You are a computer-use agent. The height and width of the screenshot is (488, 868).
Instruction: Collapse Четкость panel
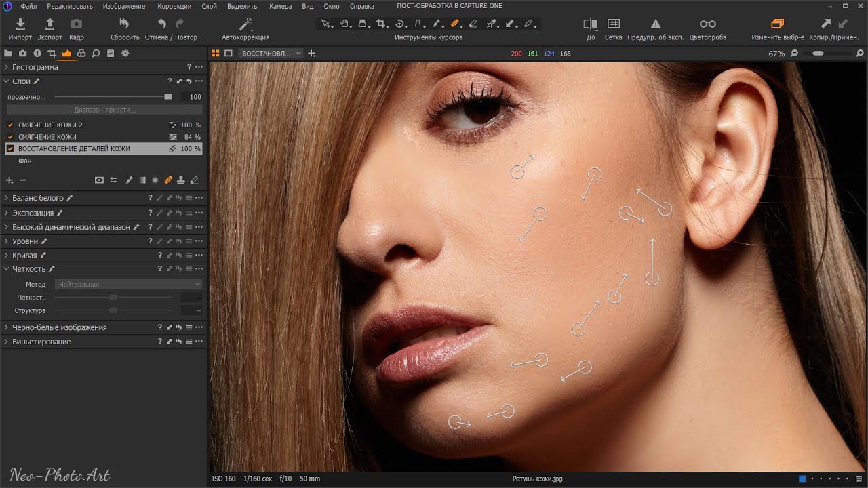click(6, 269)
